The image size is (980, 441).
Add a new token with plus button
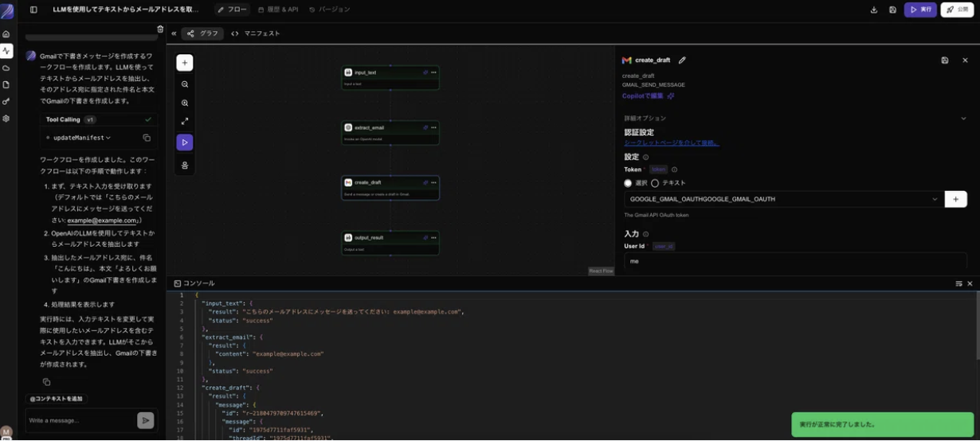pyautogui.click(x=956, y=199)
